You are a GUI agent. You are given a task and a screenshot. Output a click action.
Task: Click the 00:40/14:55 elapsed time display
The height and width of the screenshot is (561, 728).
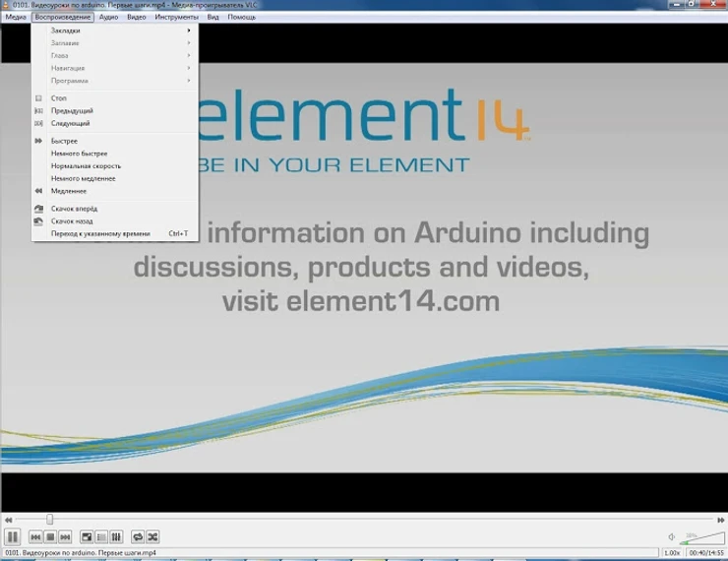pyautogui.click(x=705, y=553)
